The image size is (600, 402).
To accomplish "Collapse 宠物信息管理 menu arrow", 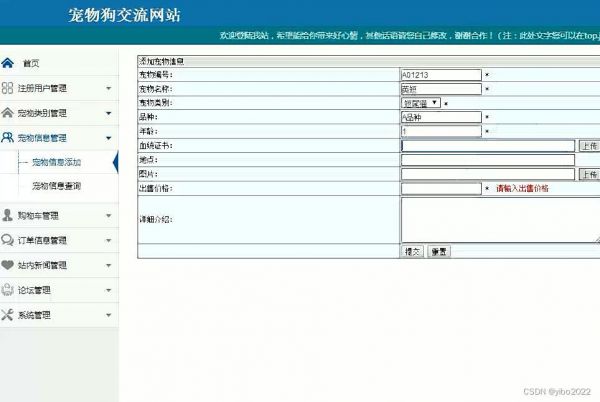I will 108,138.
